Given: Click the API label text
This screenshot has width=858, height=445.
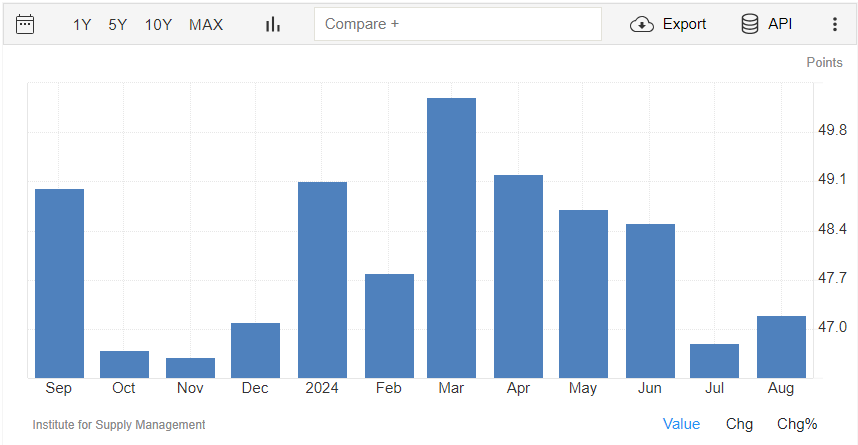Looking at the screenshot, I should coord(780,24).
